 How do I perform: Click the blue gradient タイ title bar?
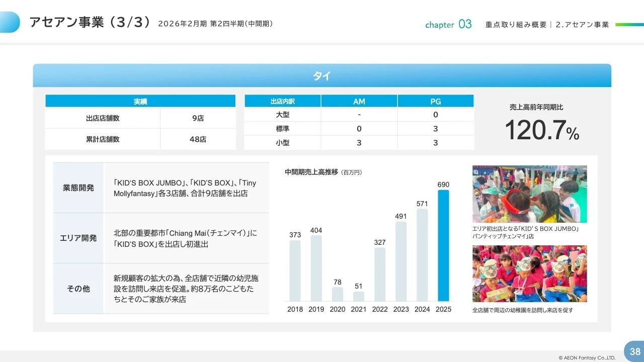(x=322, y=75)
